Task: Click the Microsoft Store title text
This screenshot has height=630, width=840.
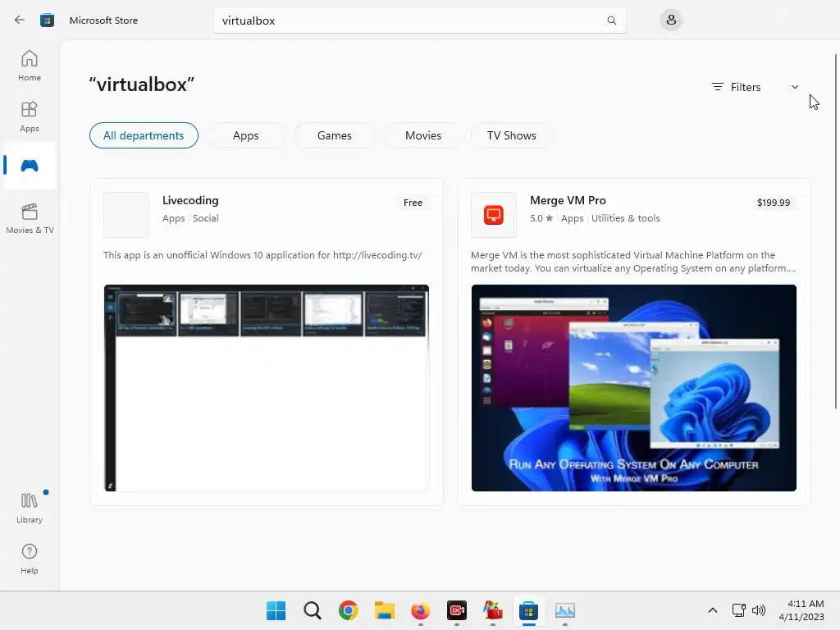Action: click(103, 21)
